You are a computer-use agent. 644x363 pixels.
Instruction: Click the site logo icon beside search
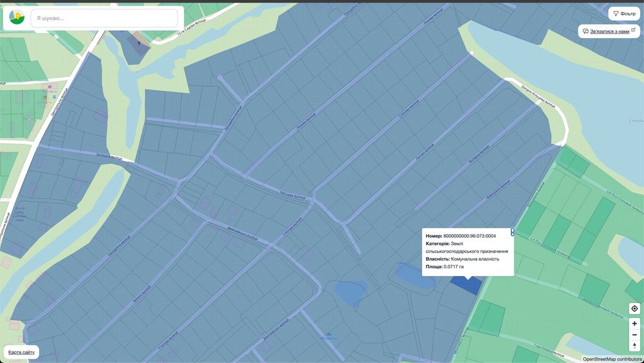pyautogui.click(x=17, y=17)
